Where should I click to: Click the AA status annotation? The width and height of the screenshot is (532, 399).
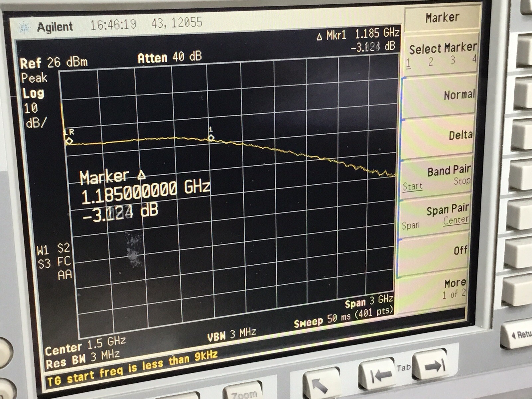pos(65,275)
